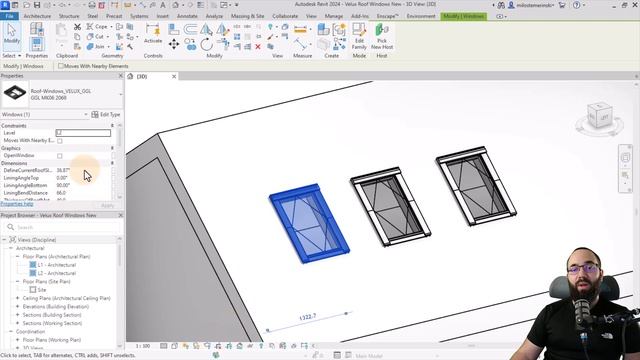
Task: Open the Architecture ribbon tab
Action: click(37, 16)
